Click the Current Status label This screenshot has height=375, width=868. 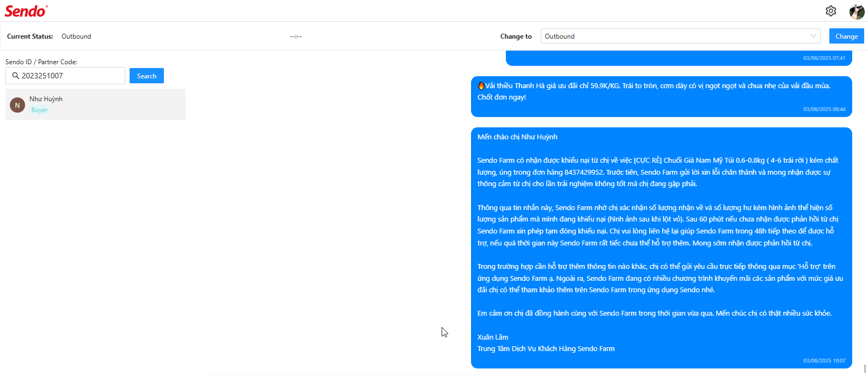(x=30, y=36)
